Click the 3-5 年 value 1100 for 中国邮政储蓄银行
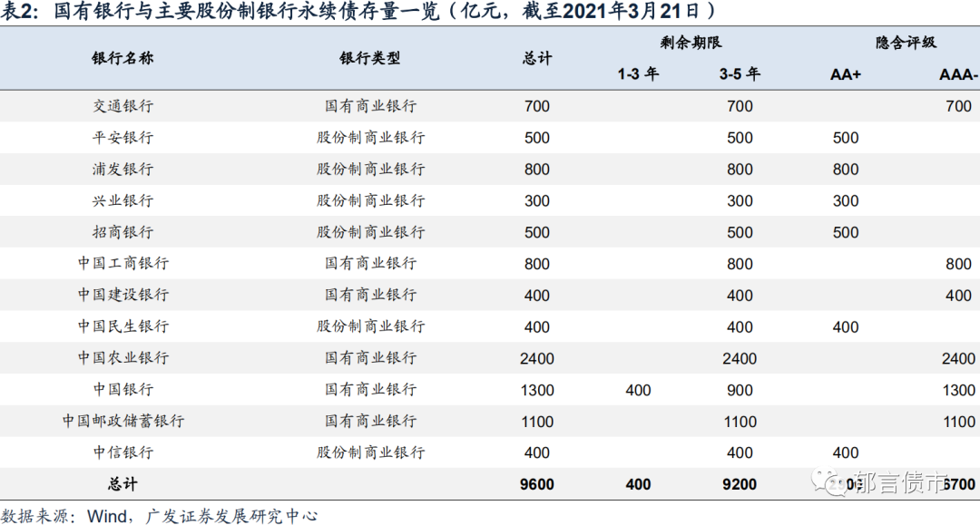 coord(740,422)
